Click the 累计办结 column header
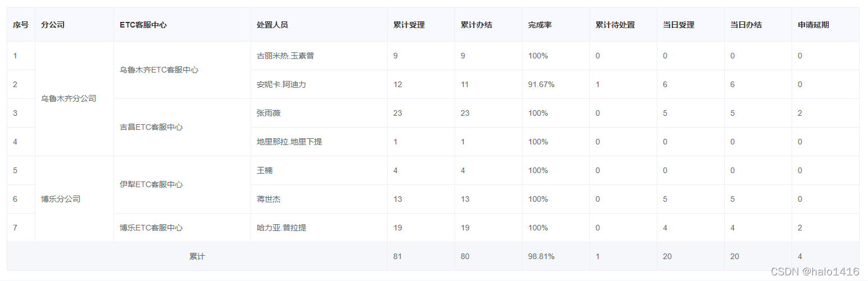The image size is (868, 281). 488,25
